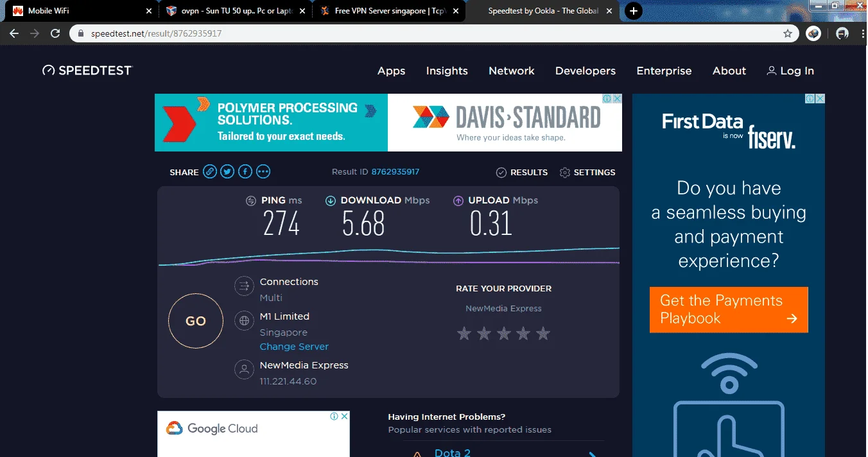Click the RESULTS checkmark button

click(x=522, y=172)
